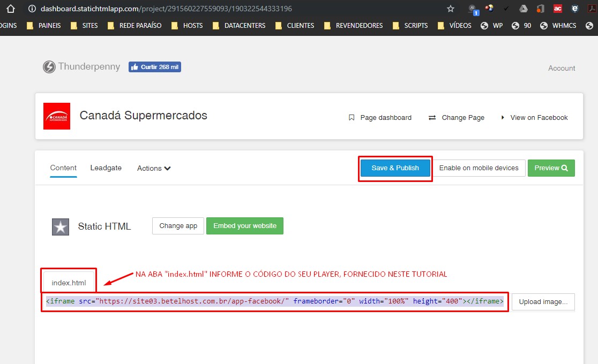Select the index.html tab
Image resolution: width=598 pixels, height=364 pixels.
(69, 283)
